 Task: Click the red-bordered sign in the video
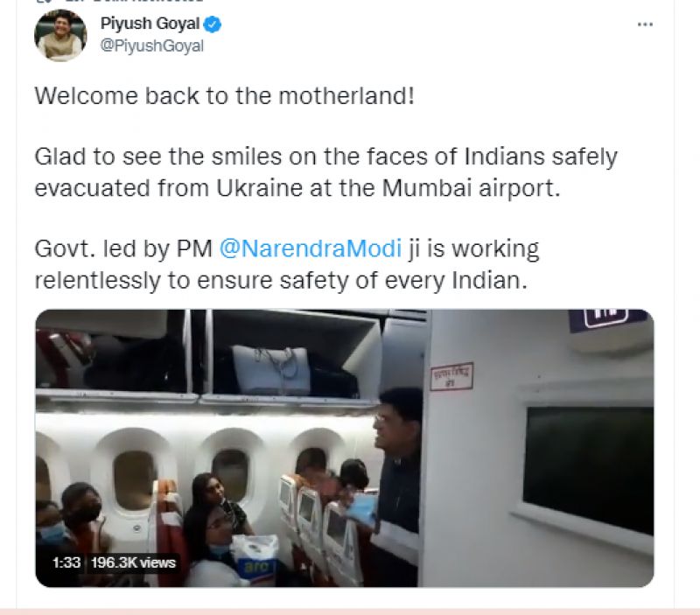(451, 376)
